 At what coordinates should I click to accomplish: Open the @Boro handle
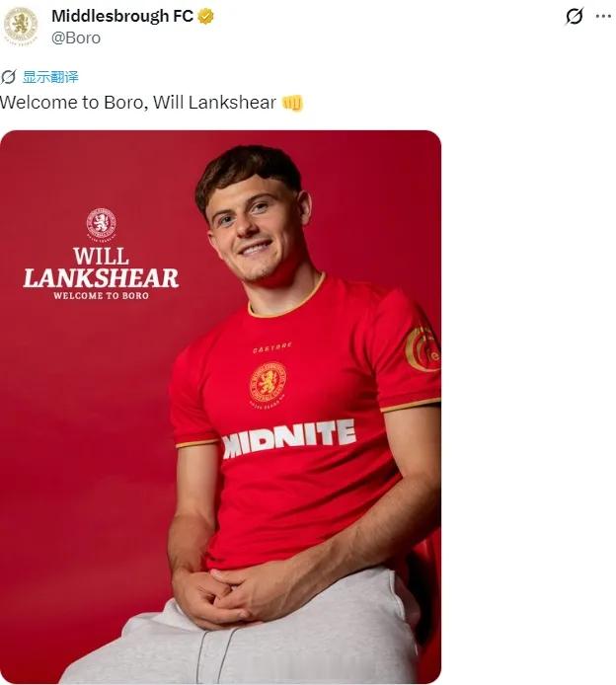[76, 38]
